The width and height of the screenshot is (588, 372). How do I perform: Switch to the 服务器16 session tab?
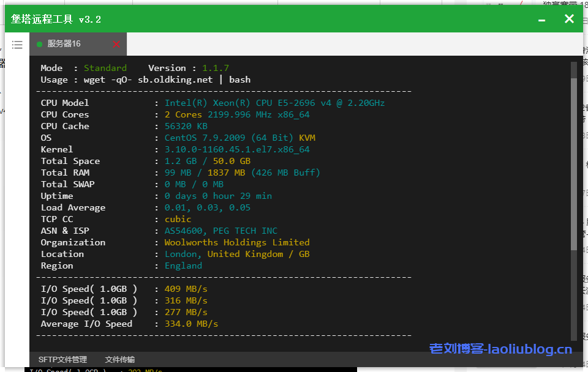[64, 44]
